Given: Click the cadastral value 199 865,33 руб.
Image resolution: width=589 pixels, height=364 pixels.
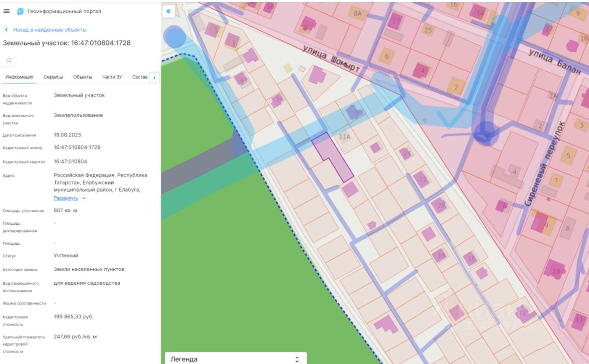Looking at the screenshot, I should tap(74, 317).
